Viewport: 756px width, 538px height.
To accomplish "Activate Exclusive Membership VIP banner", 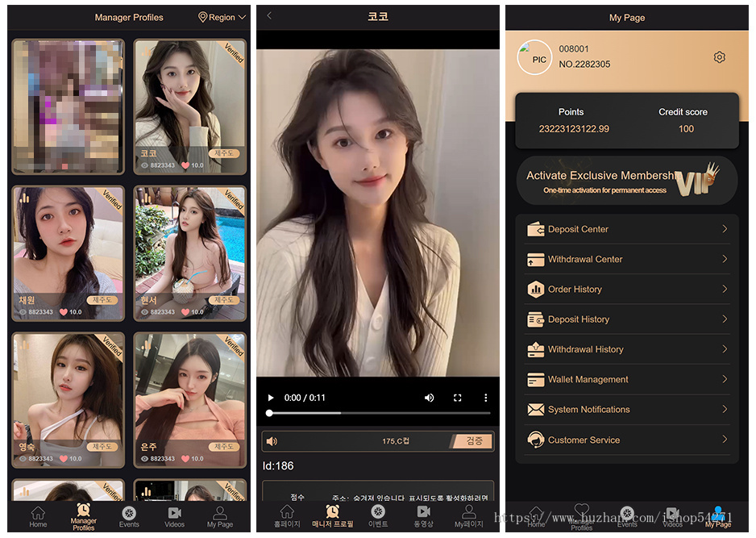I will (627, 181).
